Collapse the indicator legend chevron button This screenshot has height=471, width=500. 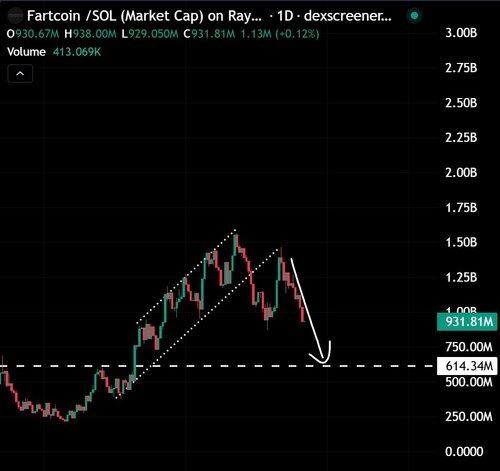(20, 74)
